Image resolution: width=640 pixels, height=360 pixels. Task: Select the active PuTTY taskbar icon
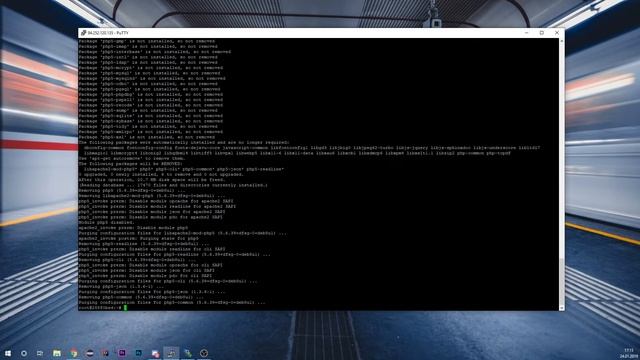click(171, 353)
